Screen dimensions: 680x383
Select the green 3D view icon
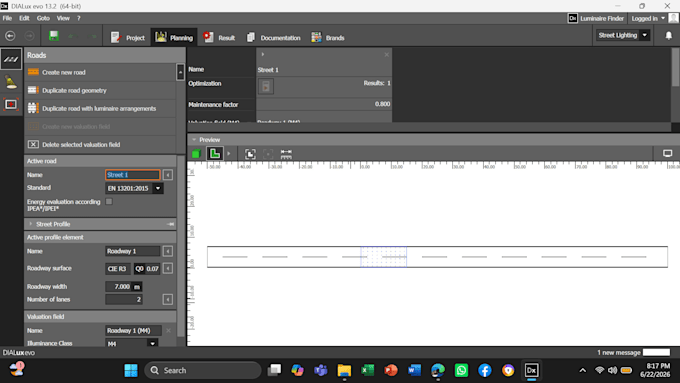coord(196,154)
